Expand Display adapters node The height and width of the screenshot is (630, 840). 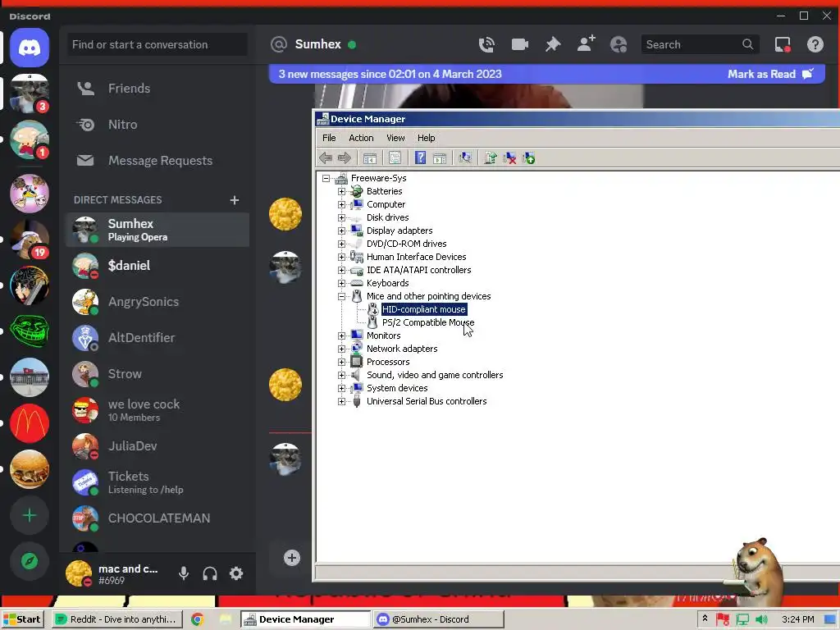tap(341, 231)
